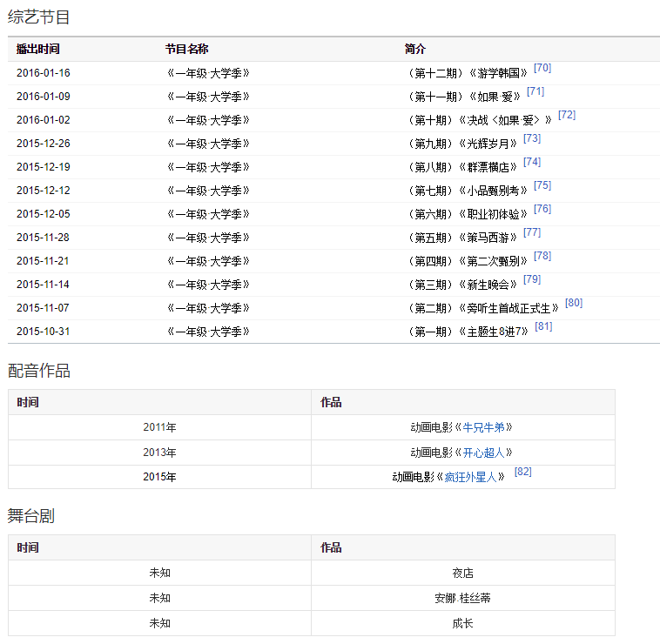The image size is (660, 644).
Task: Click footnote [75] beside 小品甄别考
Action: pos(542,185)
